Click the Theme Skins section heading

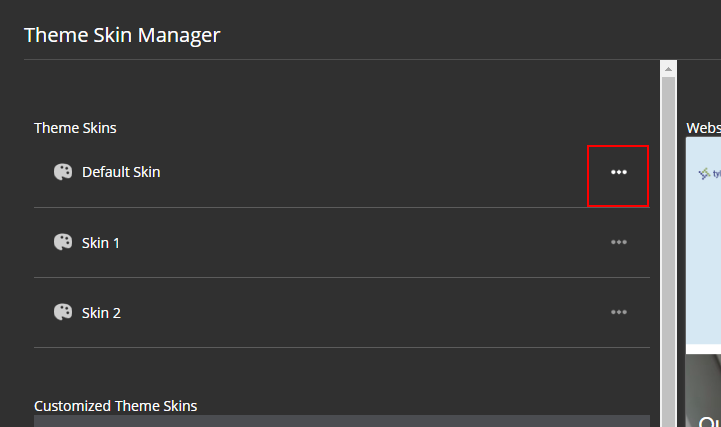coord(76,128)
